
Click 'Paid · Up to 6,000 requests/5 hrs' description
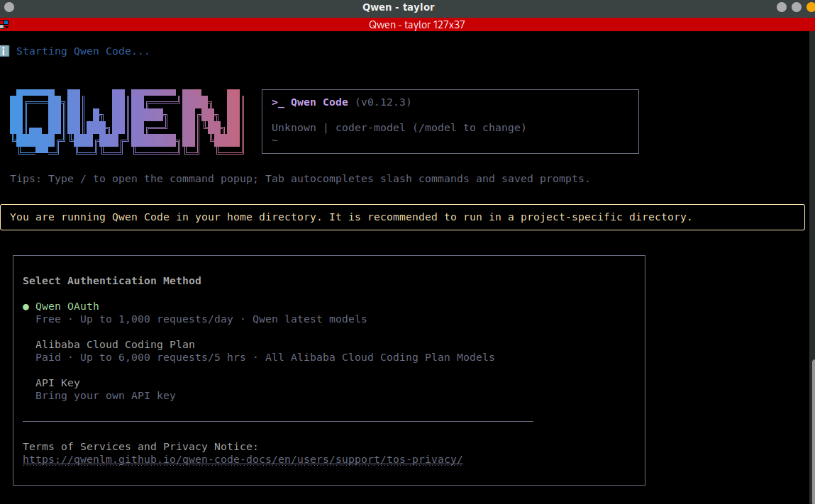click(x=140, y=357)
